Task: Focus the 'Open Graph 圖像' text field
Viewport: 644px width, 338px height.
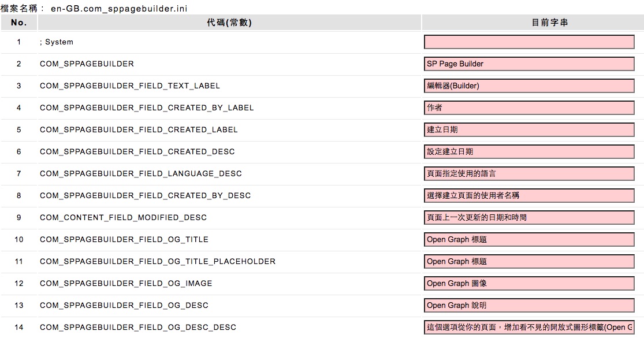Action: click(x=529, y=284)
